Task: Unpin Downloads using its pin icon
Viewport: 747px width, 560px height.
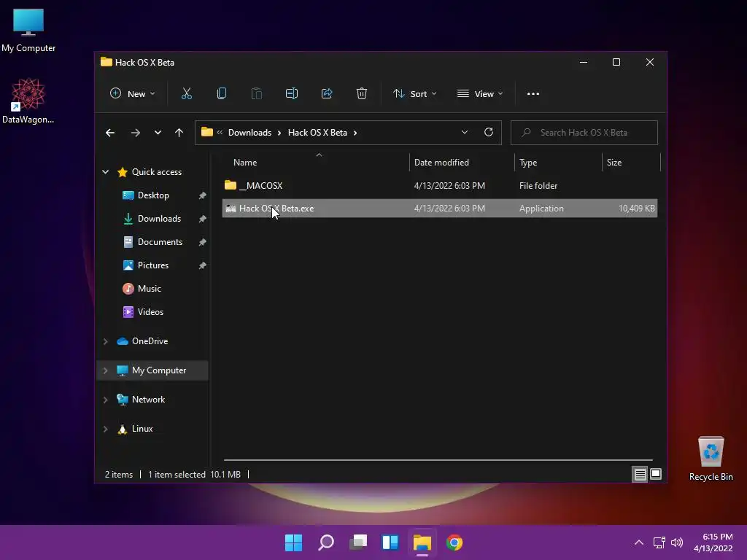Action: point(203,219)
